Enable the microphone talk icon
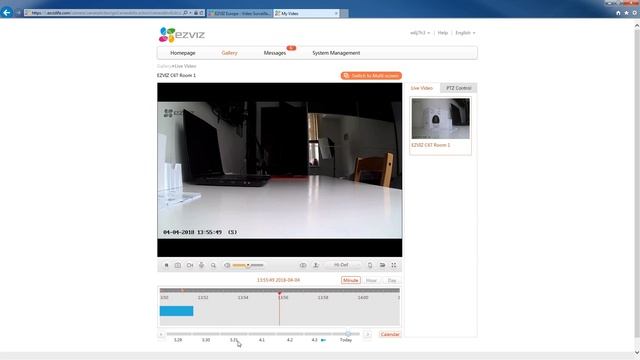Screen dimensions: 640x360 coord(201,265)
